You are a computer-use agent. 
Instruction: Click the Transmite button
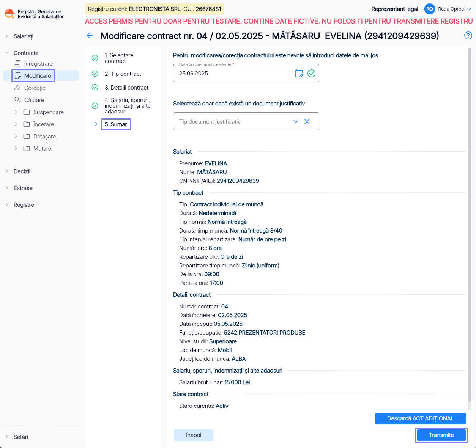[441, 435]
